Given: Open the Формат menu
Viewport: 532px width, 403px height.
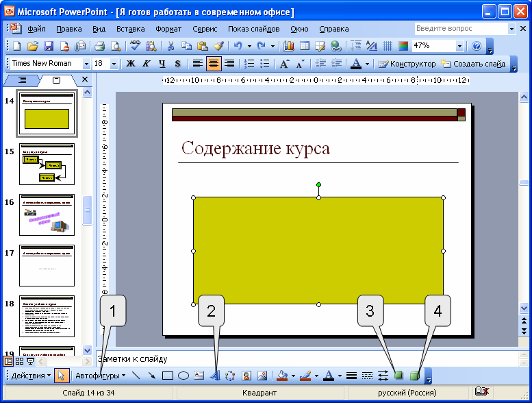Looking at the screenshot, I should tap(168, 29).
